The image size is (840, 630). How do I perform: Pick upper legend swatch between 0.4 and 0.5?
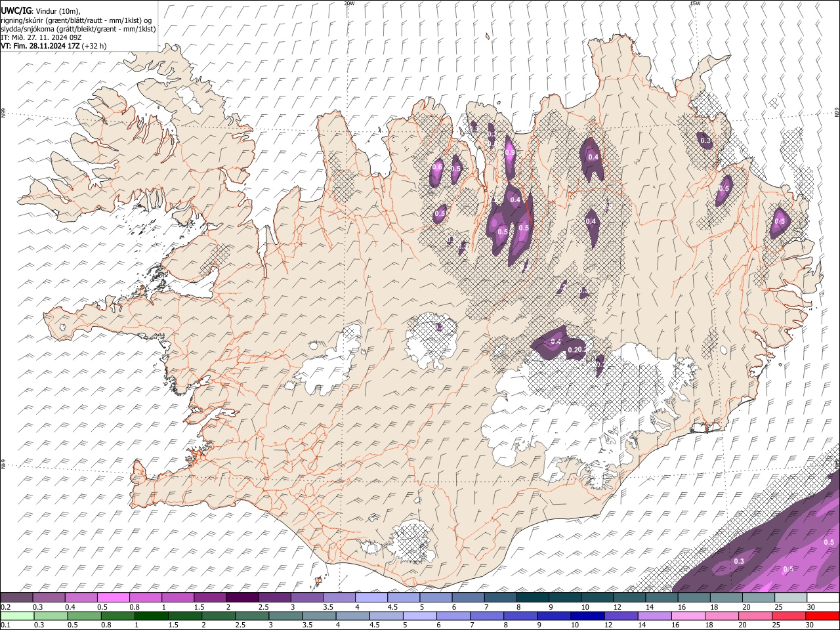coord(81,597)
